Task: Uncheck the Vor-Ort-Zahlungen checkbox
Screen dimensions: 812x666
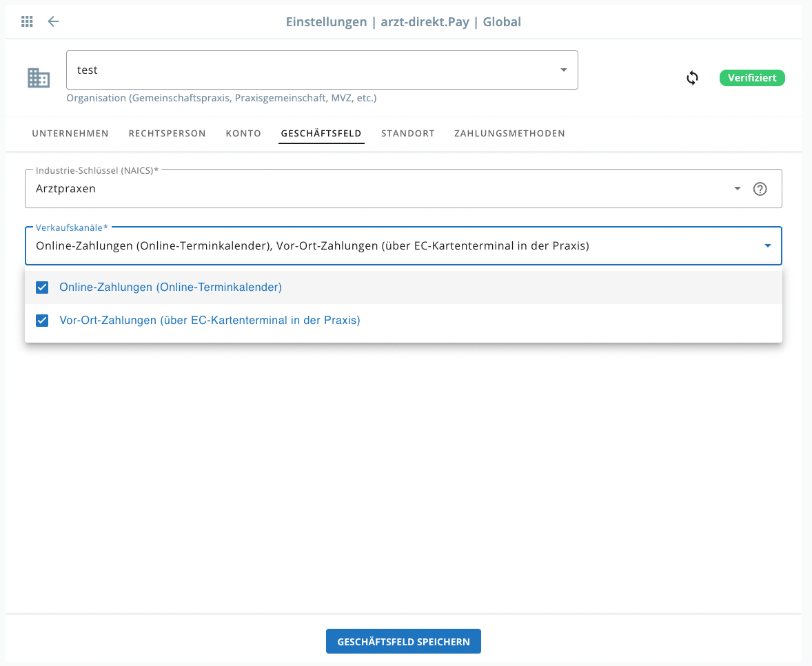Action: pyautogui.click(x=42, y=321)
